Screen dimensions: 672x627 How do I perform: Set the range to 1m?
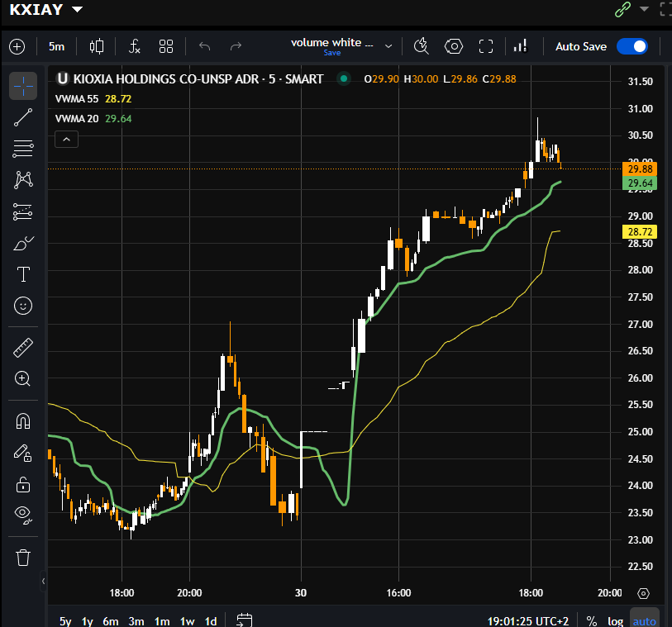[x=162, y=621]
